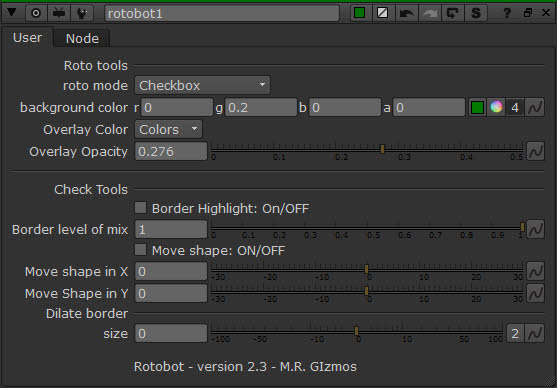Open the animation menu for background color

pyautogui.click(x=535, y=107)
